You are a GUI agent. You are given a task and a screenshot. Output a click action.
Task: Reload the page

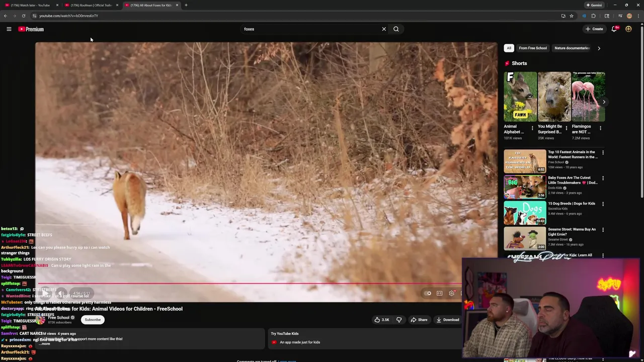click(23, 16)
